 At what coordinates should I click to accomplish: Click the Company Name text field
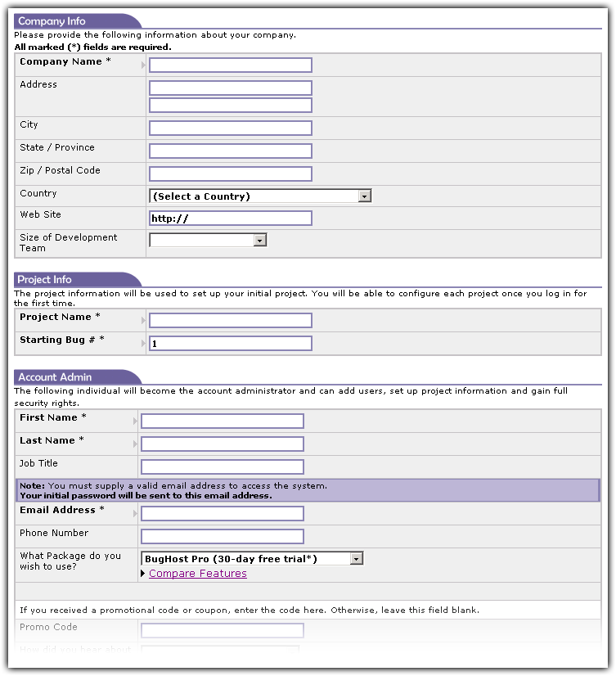pos(230,65)
